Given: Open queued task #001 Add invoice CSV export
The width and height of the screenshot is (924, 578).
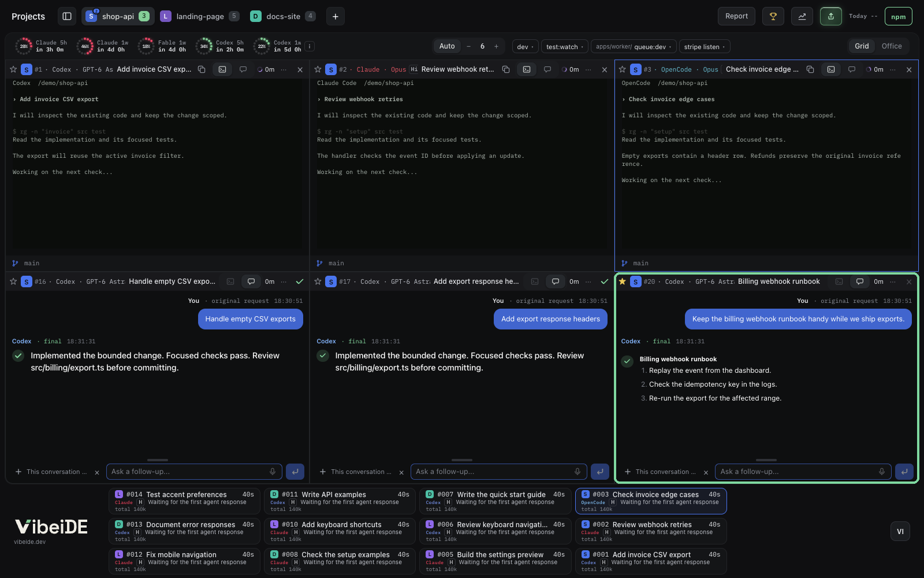Looking at the screenshot, I should (x=651, y=561).
